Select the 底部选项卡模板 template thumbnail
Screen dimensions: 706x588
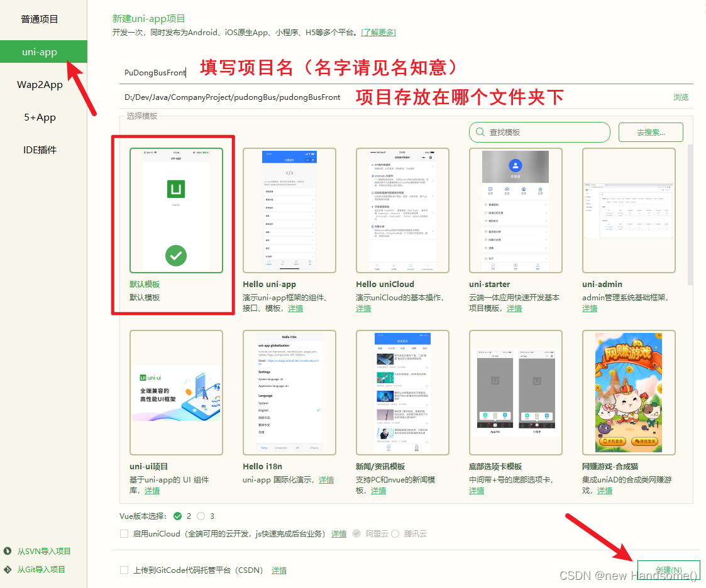[x=516, y=392]
